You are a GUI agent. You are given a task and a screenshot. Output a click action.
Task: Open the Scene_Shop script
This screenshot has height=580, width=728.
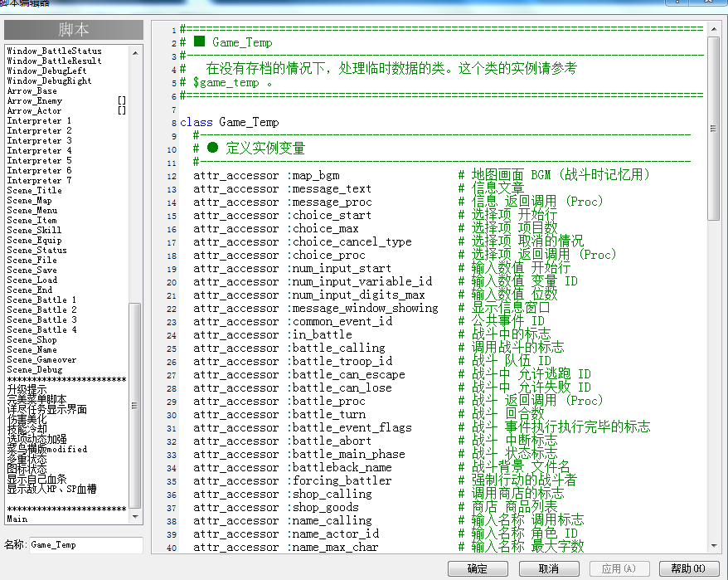click(32, 339)
